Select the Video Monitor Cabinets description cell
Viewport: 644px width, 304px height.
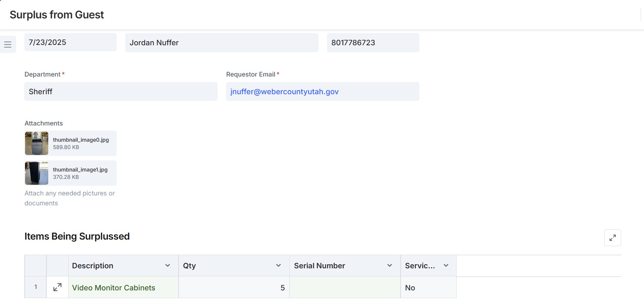[123, 287]
